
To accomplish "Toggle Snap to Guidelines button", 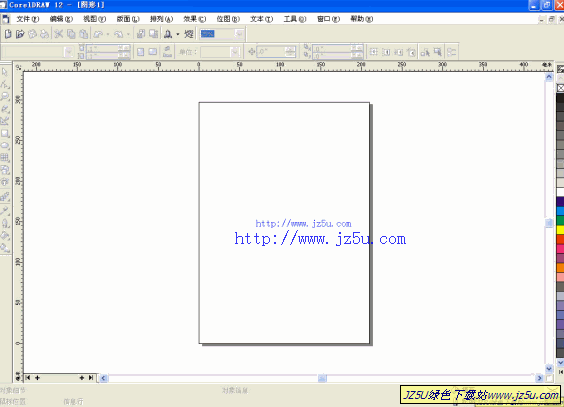I will [386, 52].
